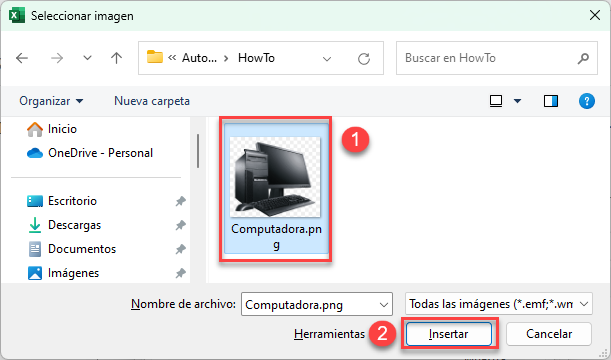Toggle the preview pane
The image size is (611, 360).
tap(551, 101)
